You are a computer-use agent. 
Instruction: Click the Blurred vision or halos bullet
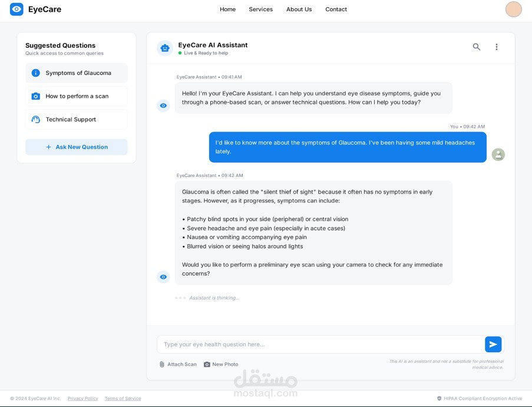(x=243, y=247)
